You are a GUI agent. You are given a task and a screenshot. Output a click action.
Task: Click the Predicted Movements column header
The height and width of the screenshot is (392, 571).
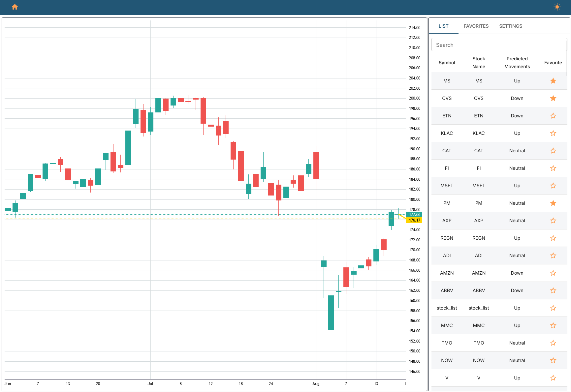click(x=517, y=63)
